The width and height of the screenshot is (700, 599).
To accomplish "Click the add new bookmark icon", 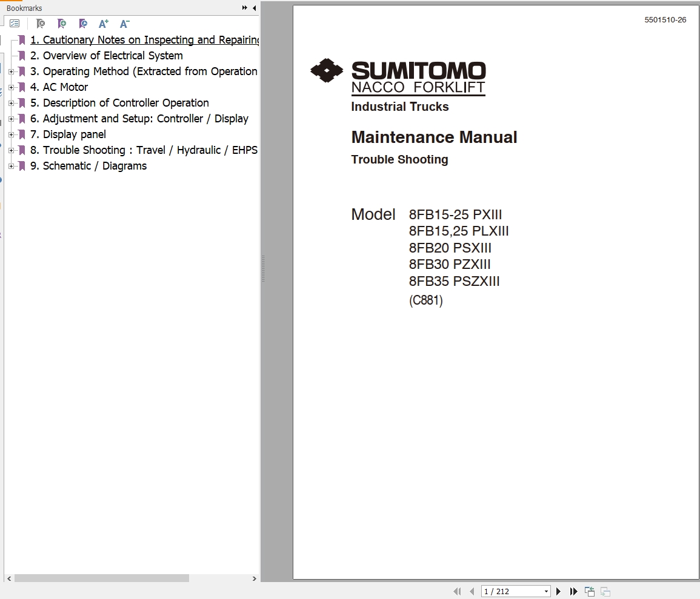I will tap(62, 24).
